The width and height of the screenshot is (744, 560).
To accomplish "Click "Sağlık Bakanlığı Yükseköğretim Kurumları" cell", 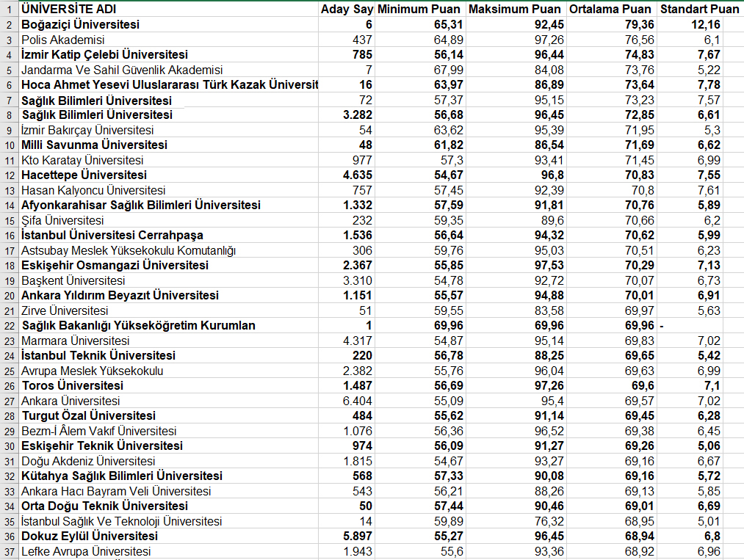I will click(169, 325).
